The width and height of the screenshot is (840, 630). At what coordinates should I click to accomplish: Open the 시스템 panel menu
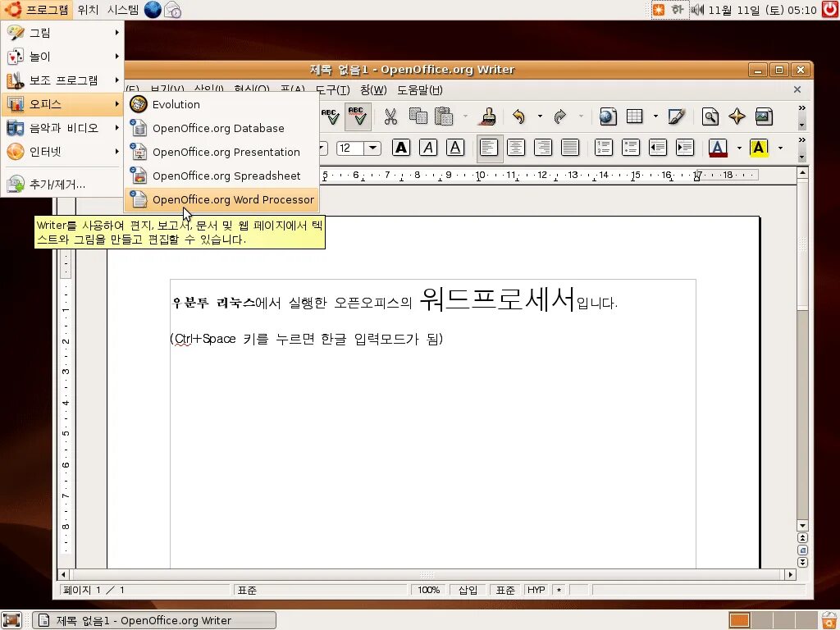[x=123, y=10]
